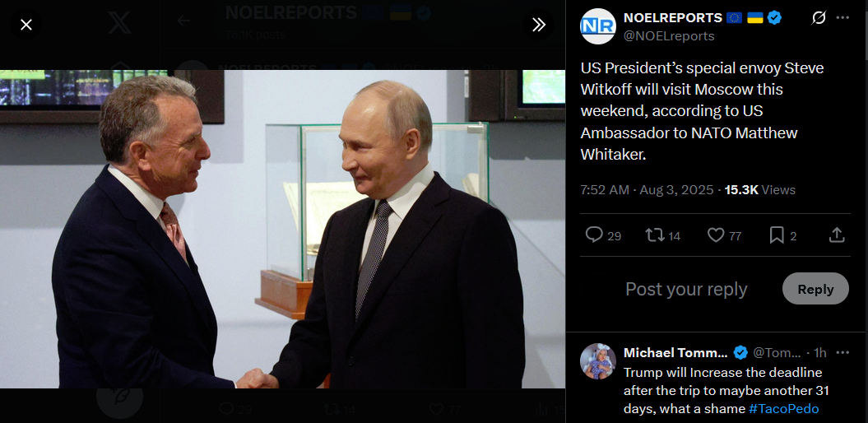Image resolution: width=868 pixels, height=423 pixels.
Task: Open the NOELREPORTS profile avatar
Action: (x=598, y=26)
